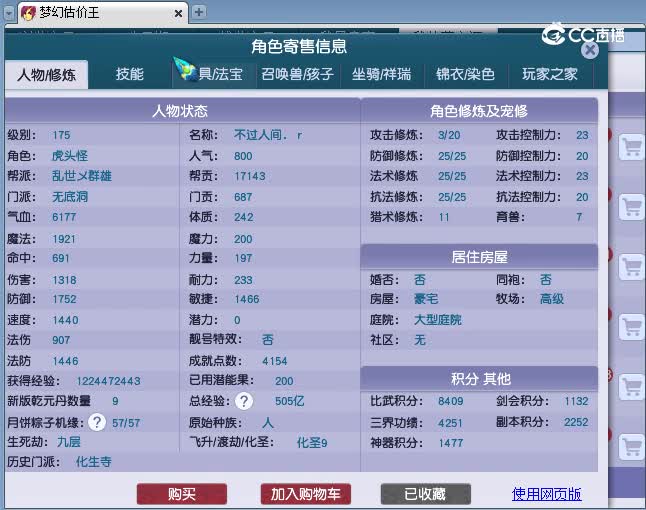The image size is (646, 510).
Task: Click the 获得经验 value 1224472443
Action: point(108,381)
